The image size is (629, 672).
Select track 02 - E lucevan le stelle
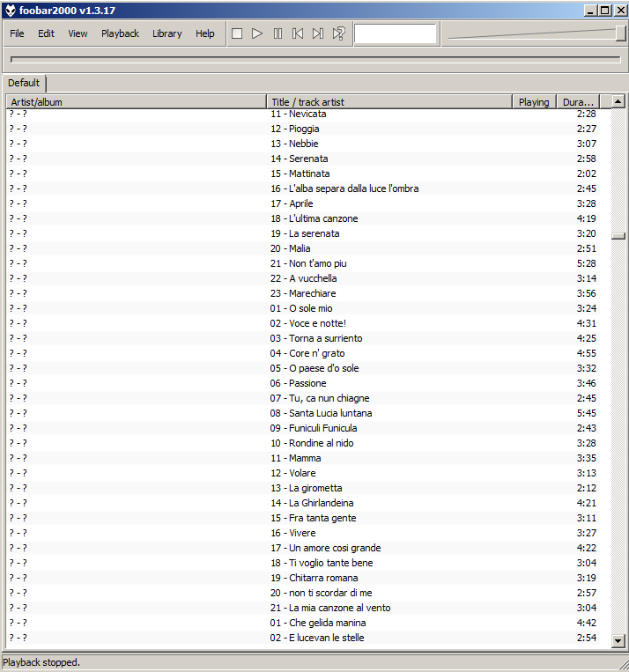click(303, 639)
